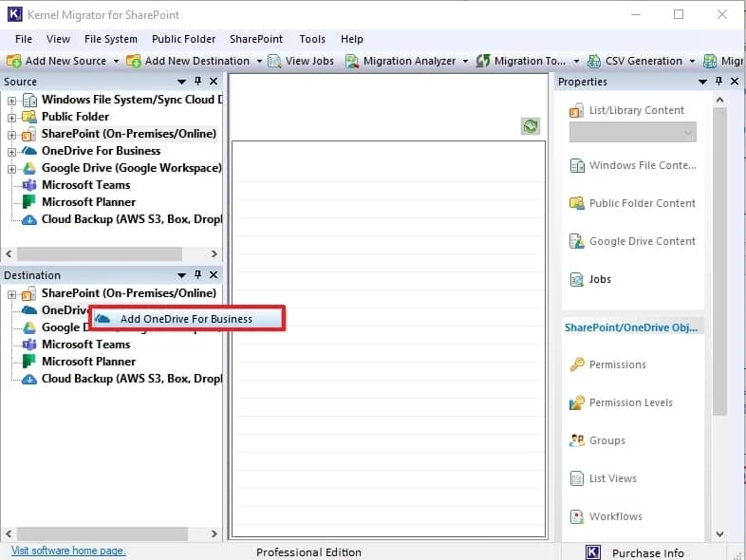
Task: Click the green refresh icon in center pane
Action: [530, 126]
